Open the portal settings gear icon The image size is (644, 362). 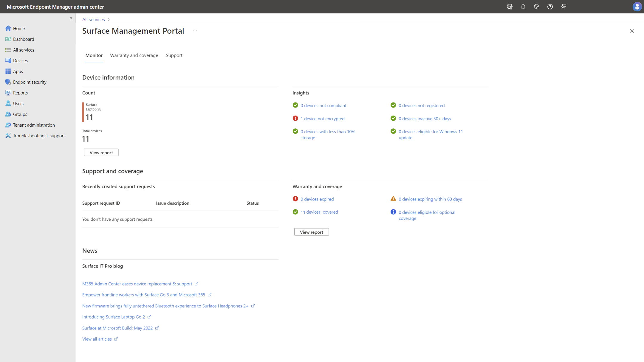(536, 7)
